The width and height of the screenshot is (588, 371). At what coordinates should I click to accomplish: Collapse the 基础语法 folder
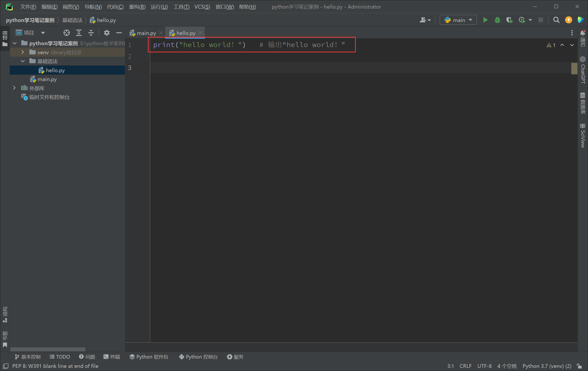coord(23,61)
